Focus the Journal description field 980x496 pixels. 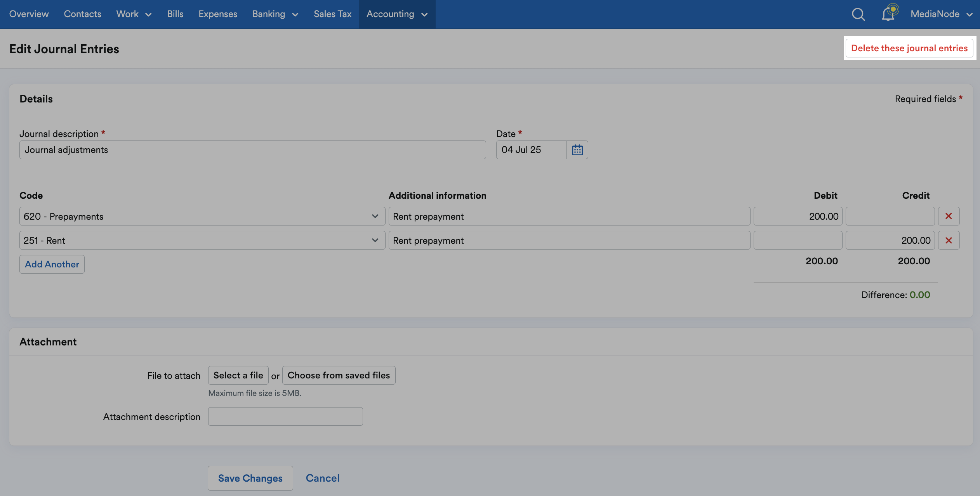(253, 150)
